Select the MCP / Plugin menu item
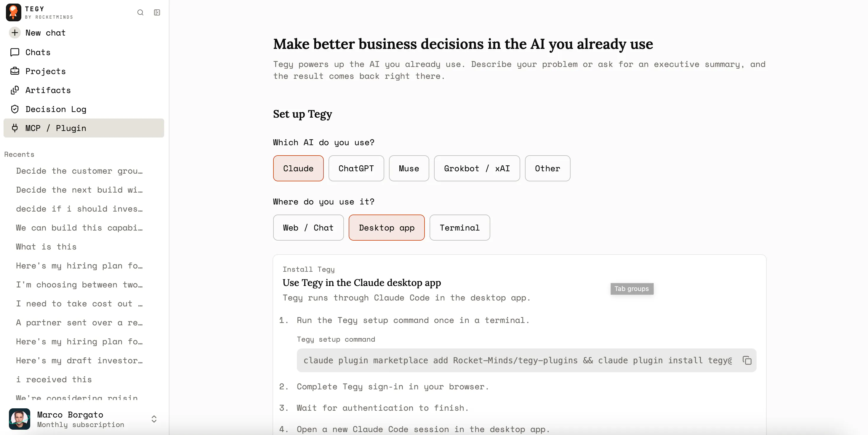 click(x=84, y=128)
